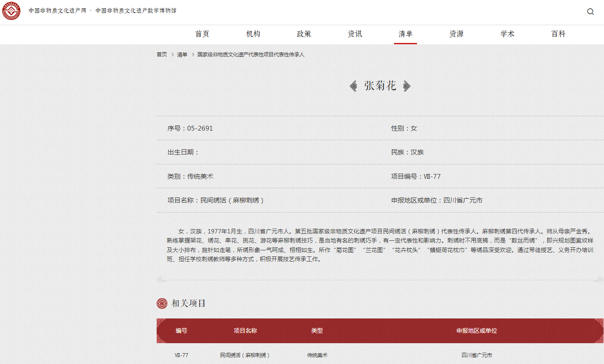Click the red site logo emblem
604x364 pixels.
[11, 11]
